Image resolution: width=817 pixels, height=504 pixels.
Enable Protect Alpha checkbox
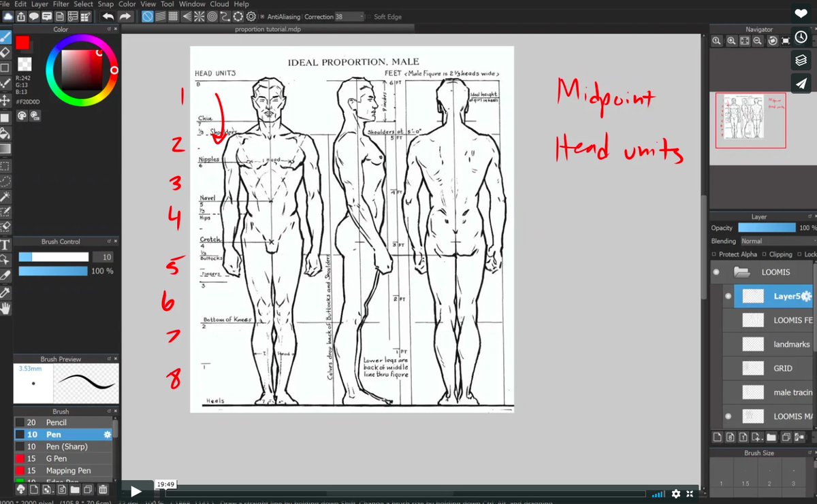tap(714, 254)
